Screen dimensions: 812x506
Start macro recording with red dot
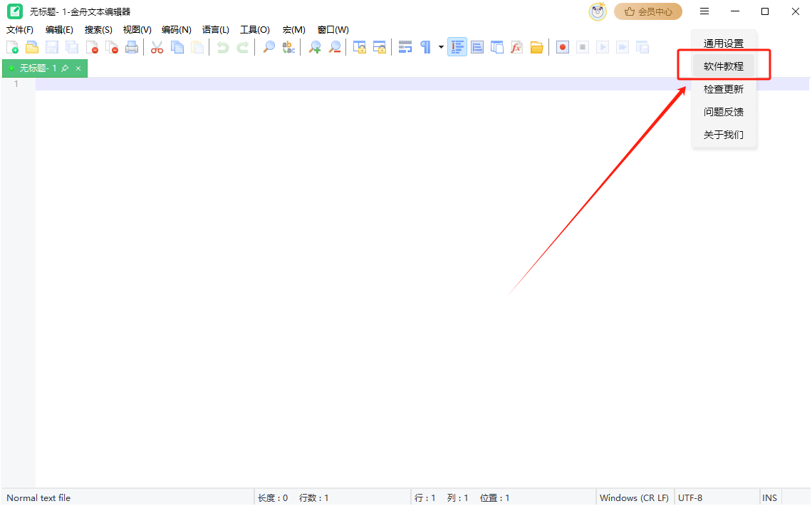(x=563, y=48)
